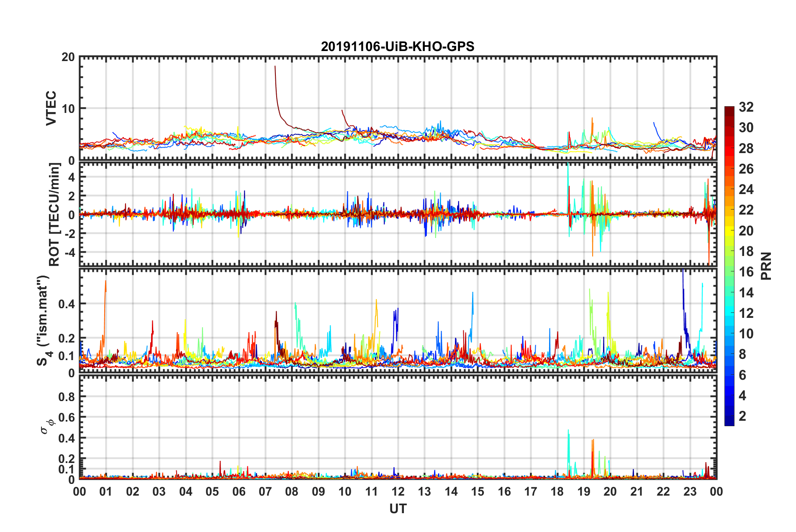Viewport: 796px width, 532px height.
Task: Click colorbar tick label 14
Action: pos(746,293)
